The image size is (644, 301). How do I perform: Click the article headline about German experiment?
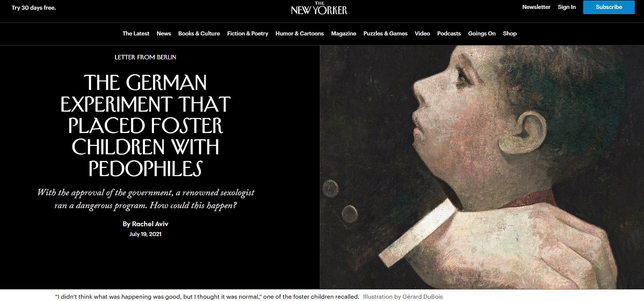(146, 126)
